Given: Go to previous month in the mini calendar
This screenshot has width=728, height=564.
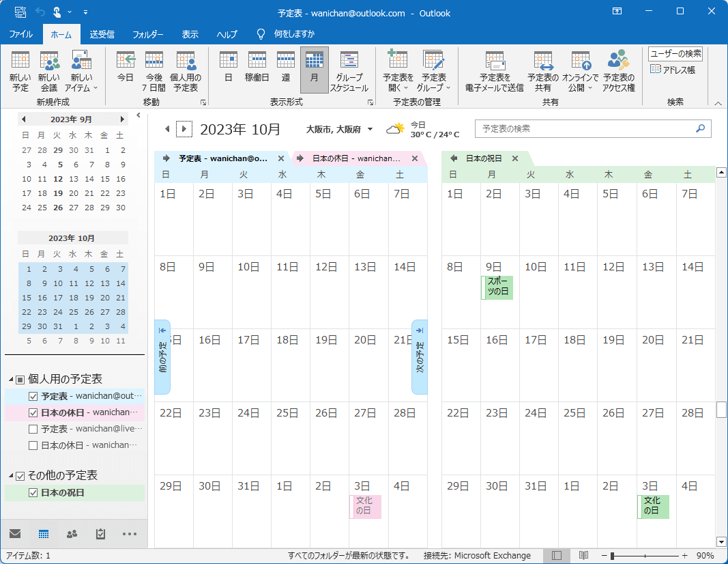Looking at the screenshot, I should point(24,119).
